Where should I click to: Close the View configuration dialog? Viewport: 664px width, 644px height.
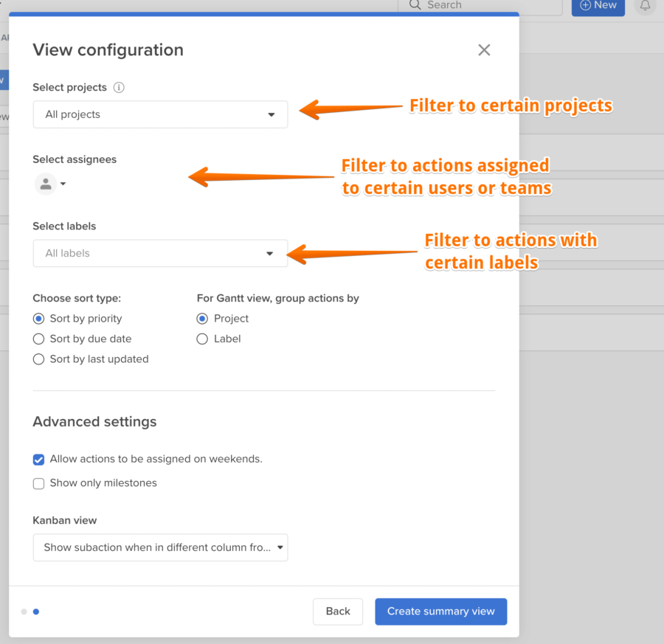point(484,50)
